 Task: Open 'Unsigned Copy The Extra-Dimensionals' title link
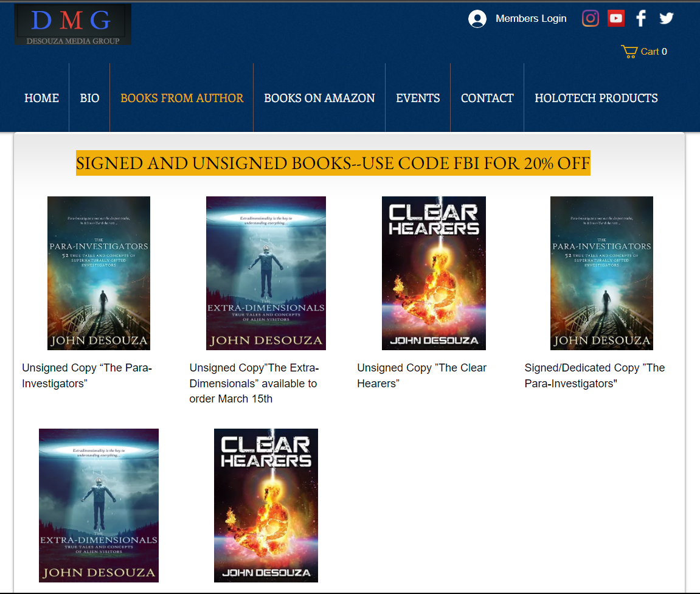(x=254, y=383)
